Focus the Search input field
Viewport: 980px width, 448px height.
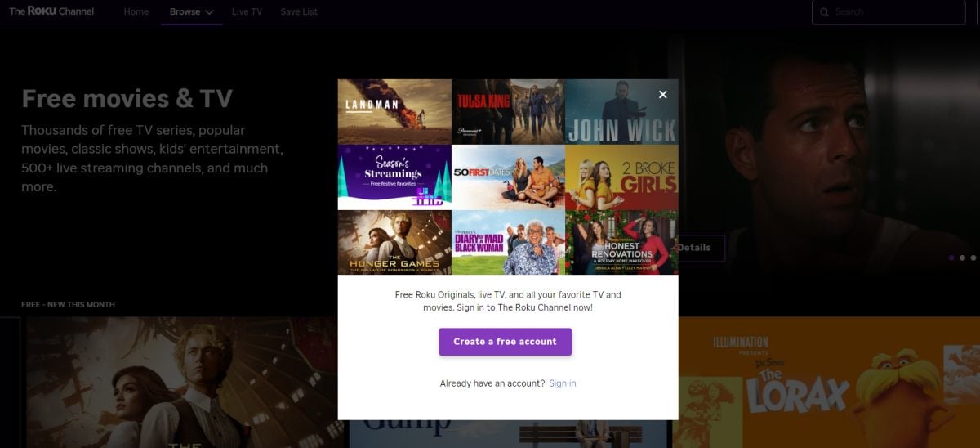(889, 12)
